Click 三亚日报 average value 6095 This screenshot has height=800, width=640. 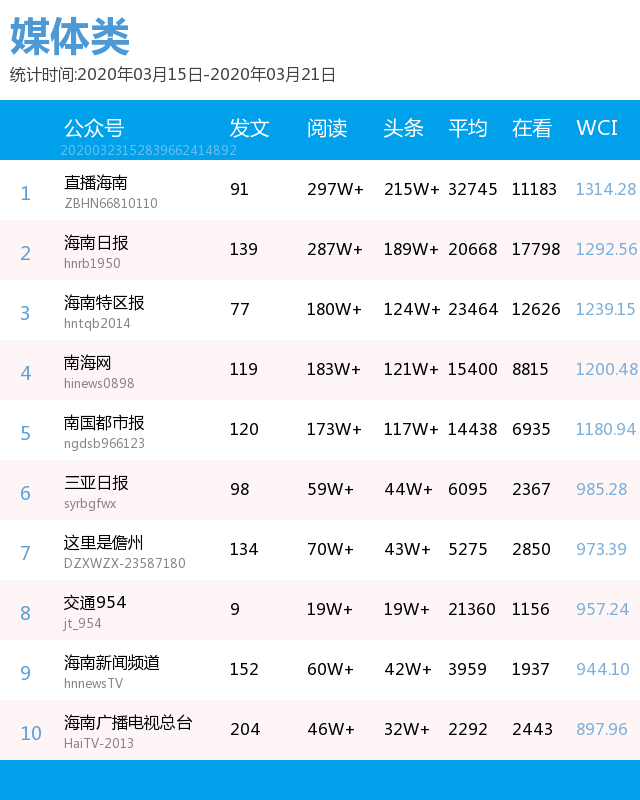click(x=467, y=489)
